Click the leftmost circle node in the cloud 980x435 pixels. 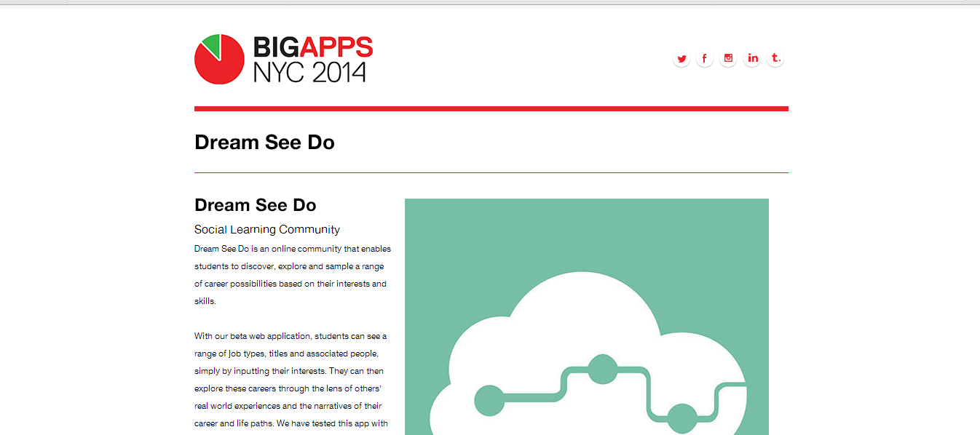pos(489,401)
